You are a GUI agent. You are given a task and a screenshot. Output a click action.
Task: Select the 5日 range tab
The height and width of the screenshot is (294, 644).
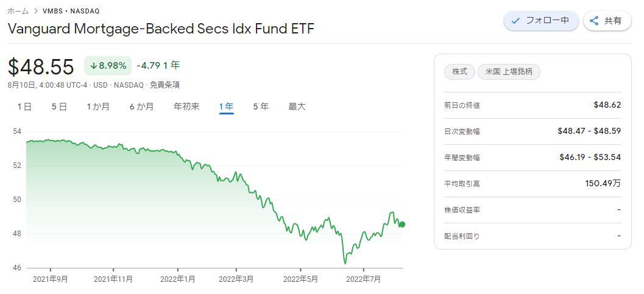(60, 107)
